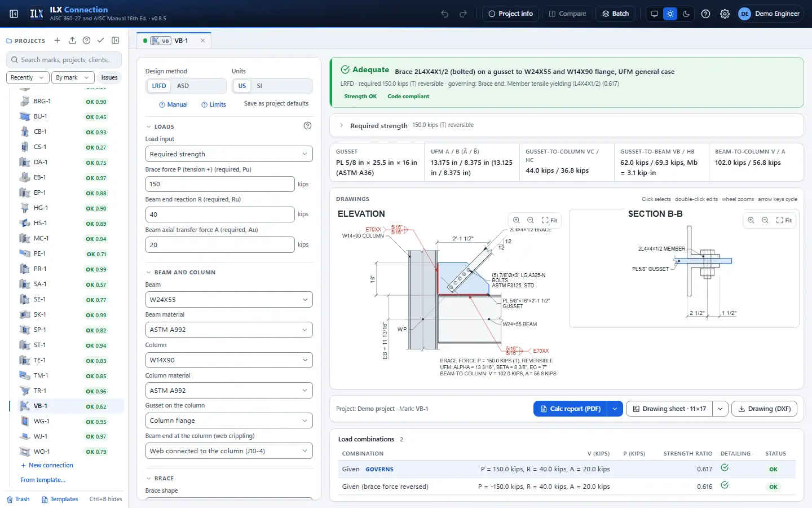Switch to the VB-1 tab
The height and width of the screenshot is (508, 812).
pos(174,41)
